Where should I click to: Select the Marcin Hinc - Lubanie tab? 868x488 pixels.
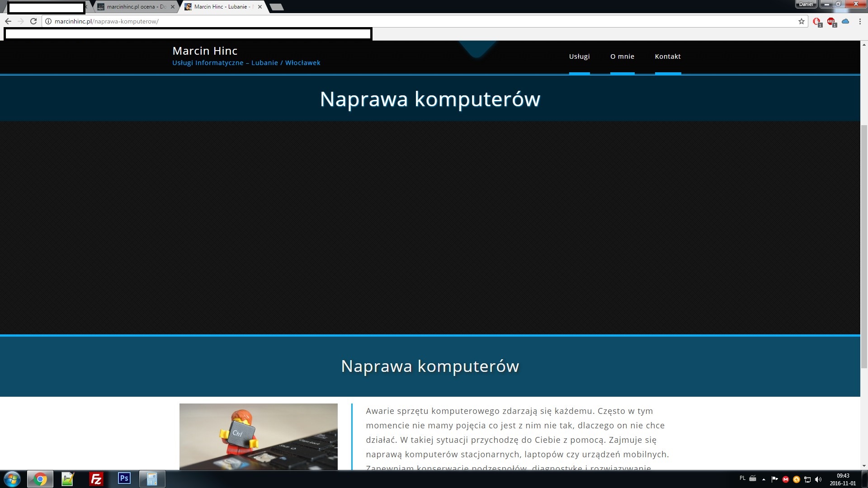coord(224,7)
